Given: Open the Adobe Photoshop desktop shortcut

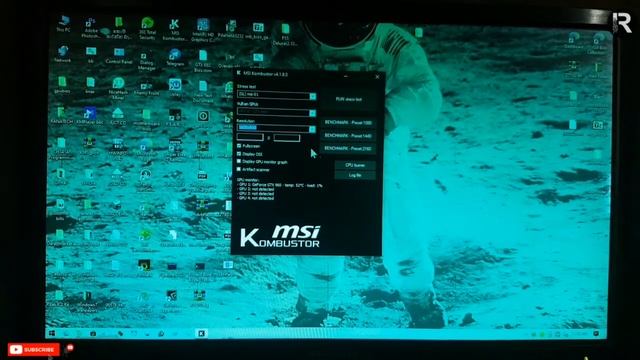Looking at the screenshot, I should click(90, 28).
